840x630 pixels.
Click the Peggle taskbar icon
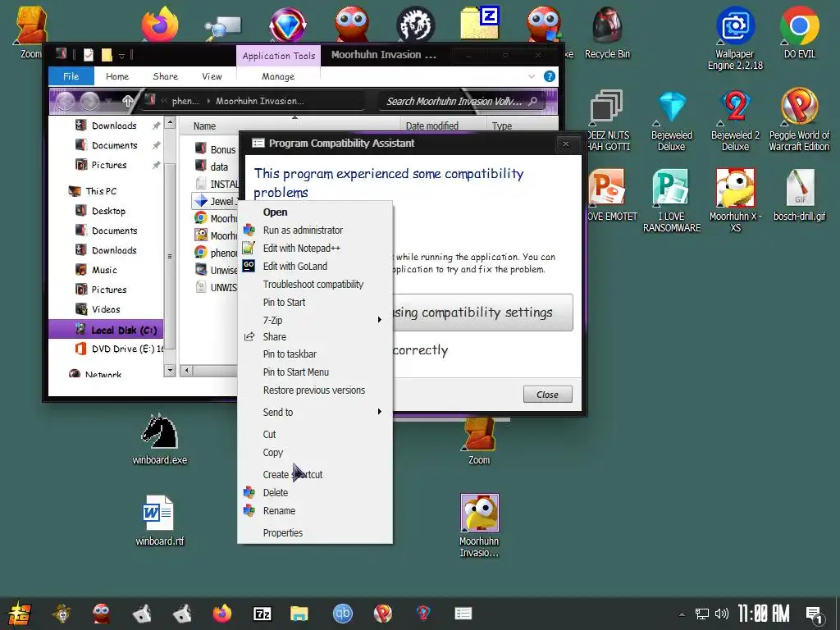point(382,614)
